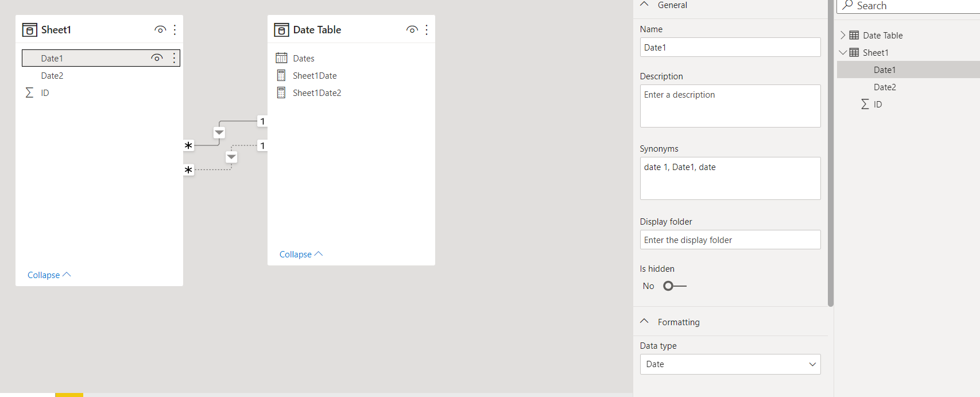Collapse the Sheet1 table card

point(49,275)
